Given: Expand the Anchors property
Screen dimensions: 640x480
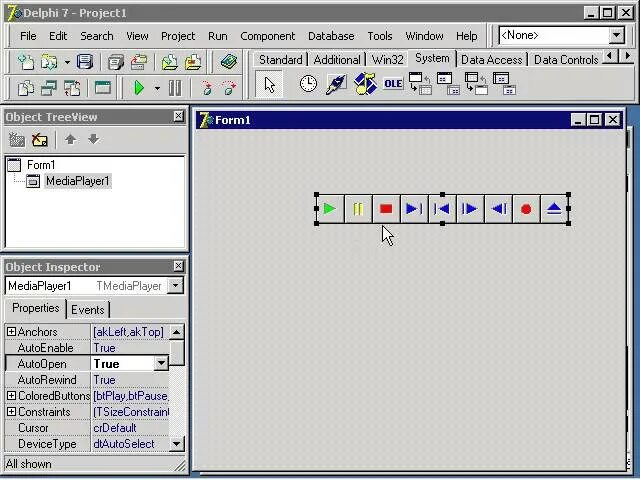Looking at the screenshot, I should click(11, 331).
